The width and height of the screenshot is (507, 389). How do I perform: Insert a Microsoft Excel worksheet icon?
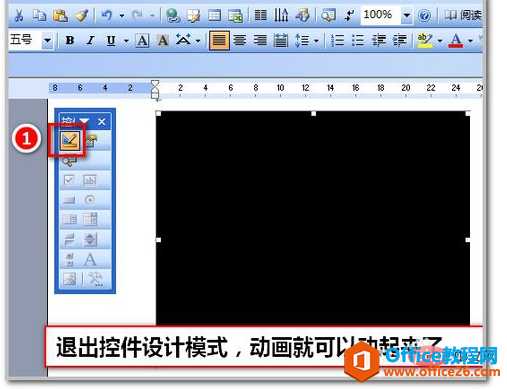coord(235,15)
